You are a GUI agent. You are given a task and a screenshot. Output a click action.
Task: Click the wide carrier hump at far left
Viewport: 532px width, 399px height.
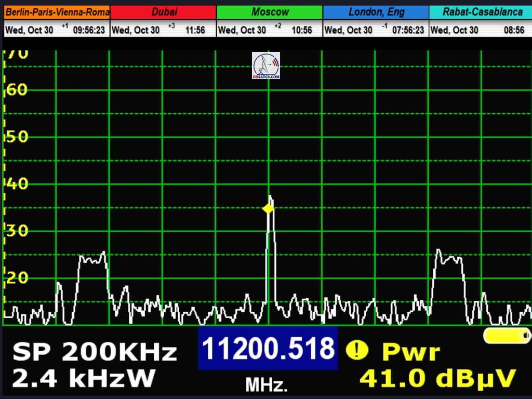tap(92, 259)
